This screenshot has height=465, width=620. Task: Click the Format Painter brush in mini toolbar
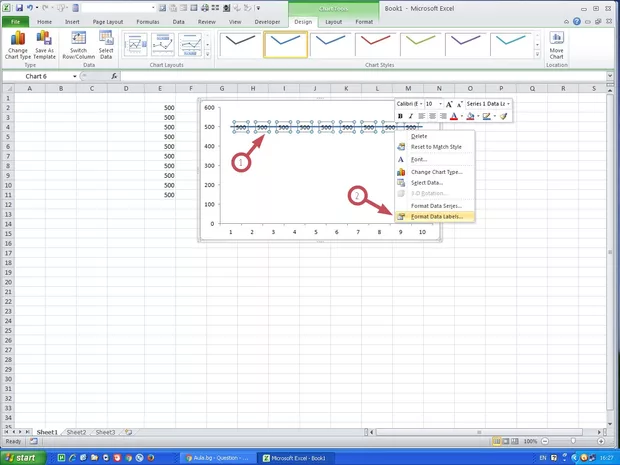point(504,116)
